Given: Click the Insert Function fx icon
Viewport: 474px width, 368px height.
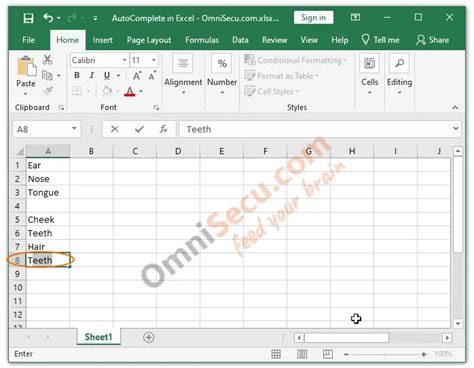Looking at the screenshot, I should click(x=163, y=129).
